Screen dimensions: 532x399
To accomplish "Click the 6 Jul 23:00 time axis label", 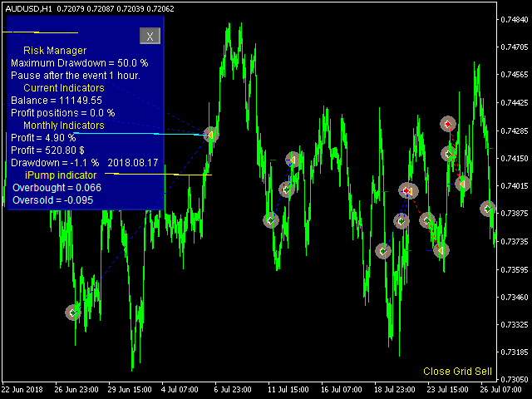I will pos(233,390).
